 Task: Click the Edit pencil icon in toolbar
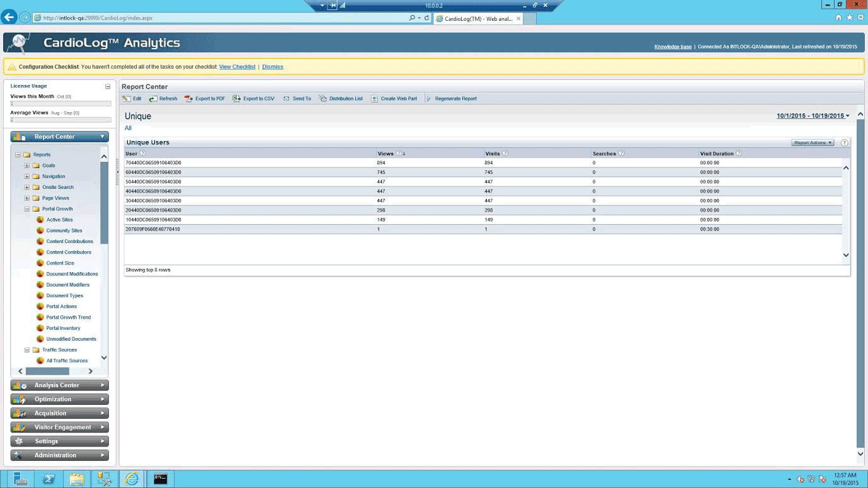click(127, 98)
